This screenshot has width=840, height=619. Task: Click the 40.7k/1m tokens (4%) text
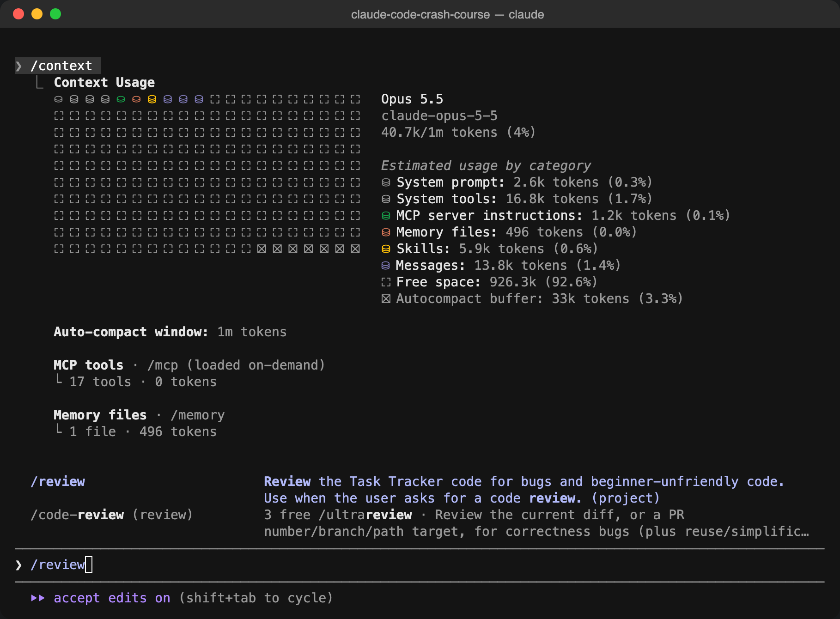tap(458, 132)
